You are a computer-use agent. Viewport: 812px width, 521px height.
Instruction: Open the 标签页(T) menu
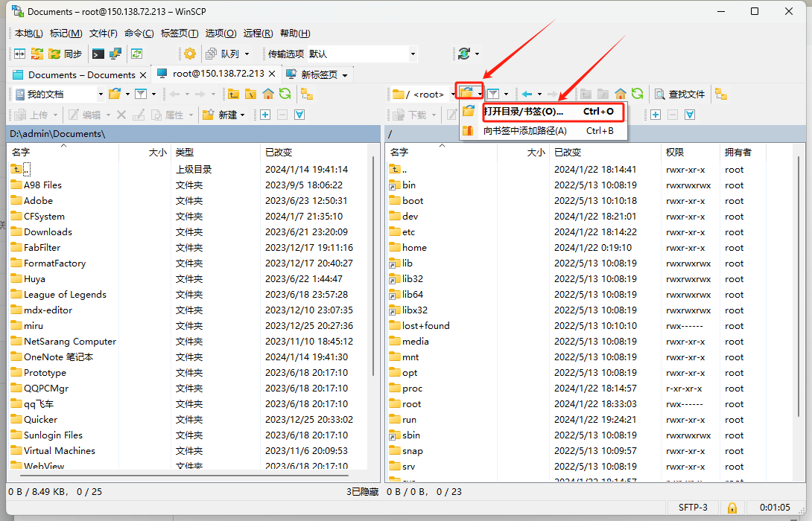[180, 33]
